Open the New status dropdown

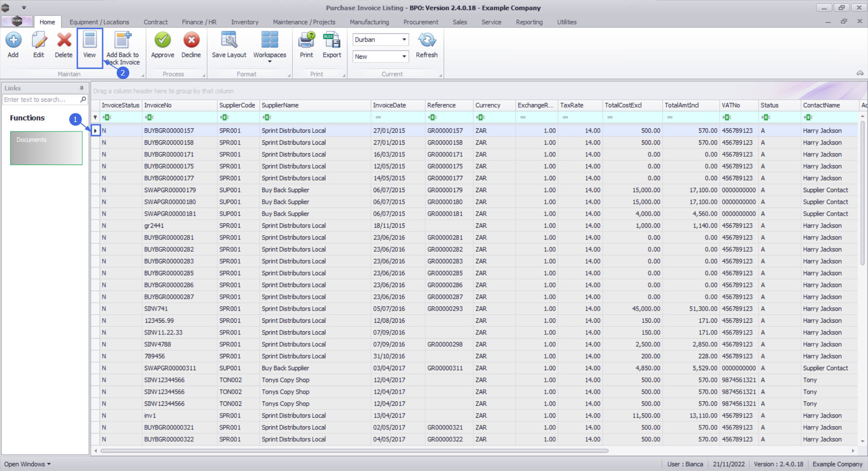pos(404,57)
